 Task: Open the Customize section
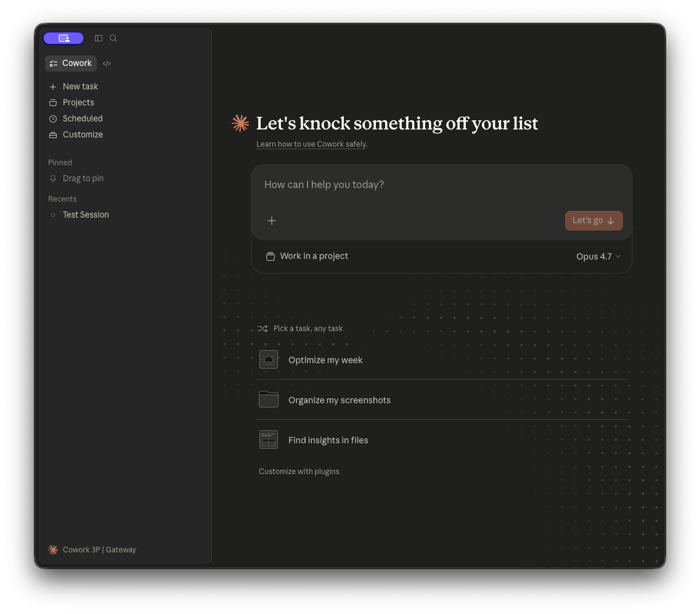(83, 135)
